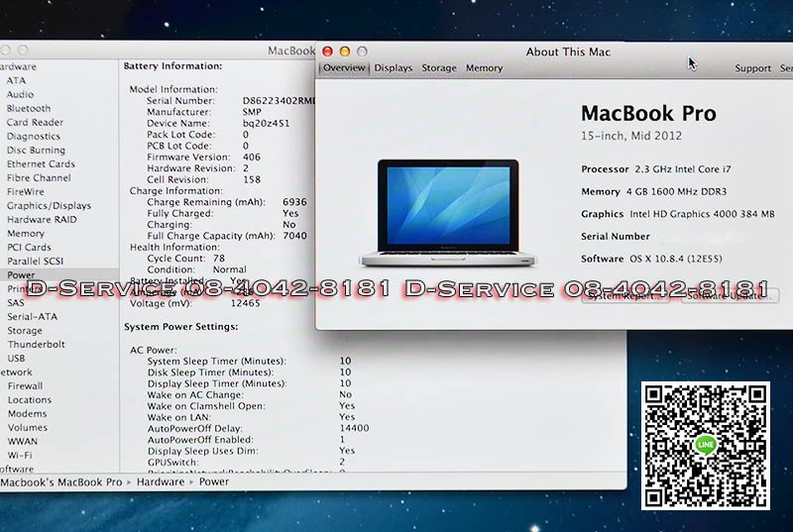The width and height of the screenshot is (793, 532).
Task: Choose Thunderbolt in the sidebar
Action: pyautogui.click(x=37, y=344)
